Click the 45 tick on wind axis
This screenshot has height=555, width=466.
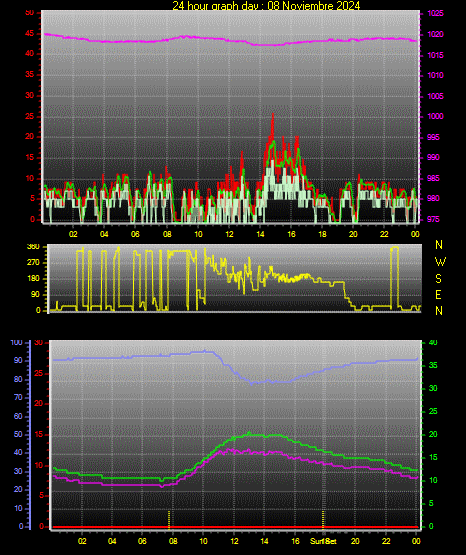[30, 34]
